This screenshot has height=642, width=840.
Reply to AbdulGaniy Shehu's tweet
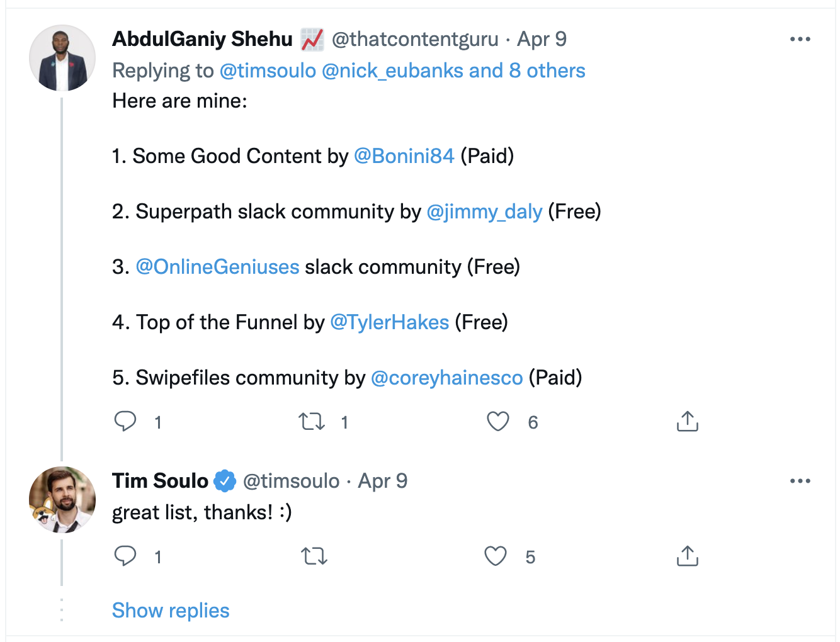coord(125,421)
